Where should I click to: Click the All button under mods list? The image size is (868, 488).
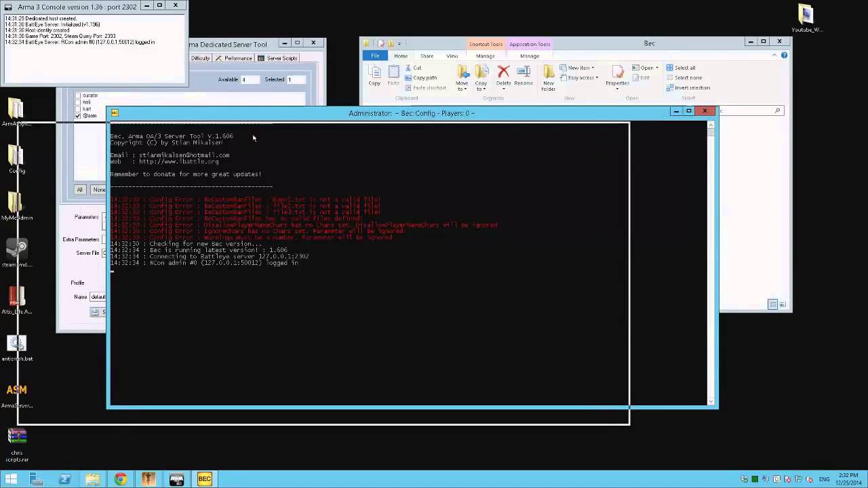click(80, 190)
